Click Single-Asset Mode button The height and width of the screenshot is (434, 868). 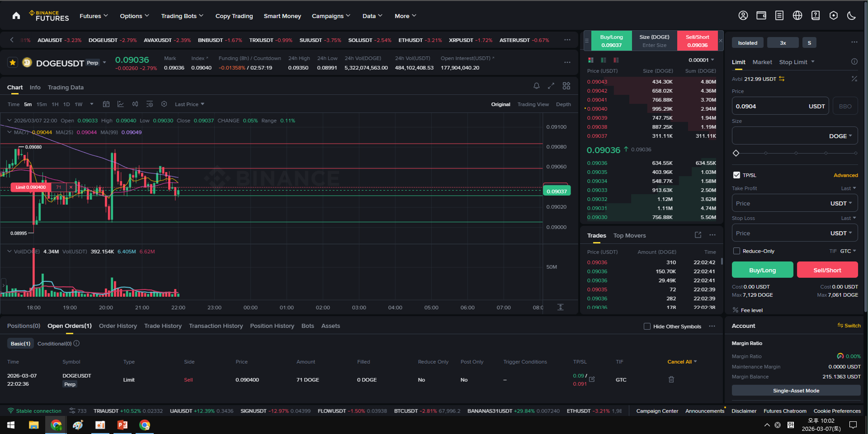(x=796, y=391)
